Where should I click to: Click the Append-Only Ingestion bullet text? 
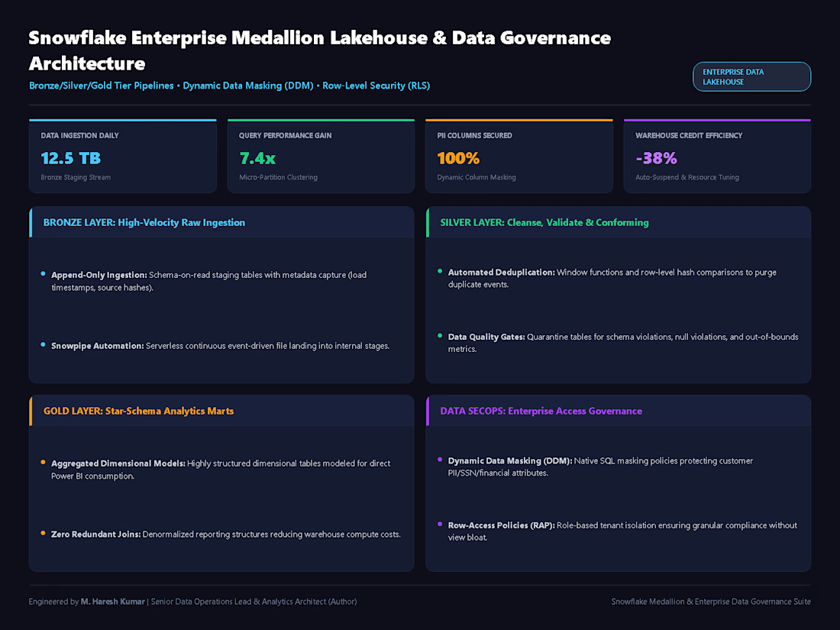[x=209, y=281]
